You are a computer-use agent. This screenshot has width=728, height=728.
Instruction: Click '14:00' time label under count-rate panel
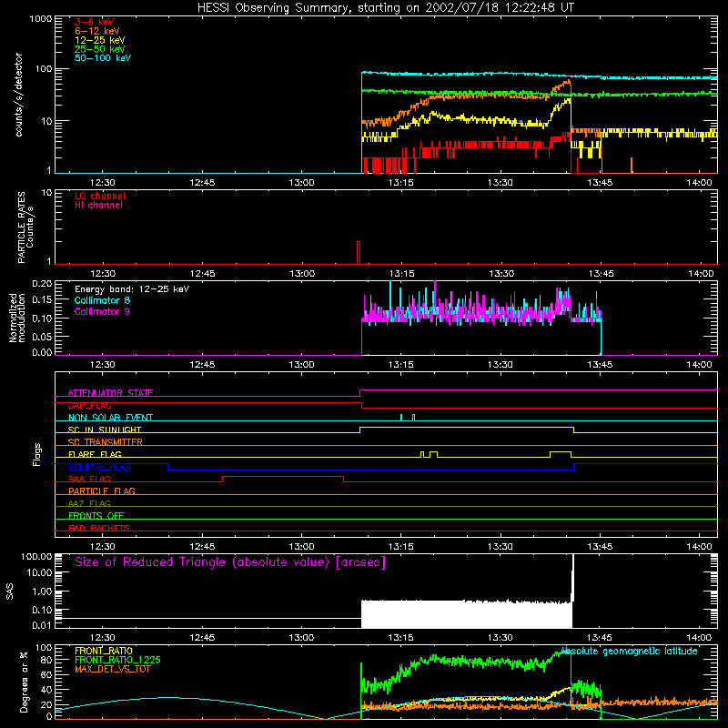point(699,183)
